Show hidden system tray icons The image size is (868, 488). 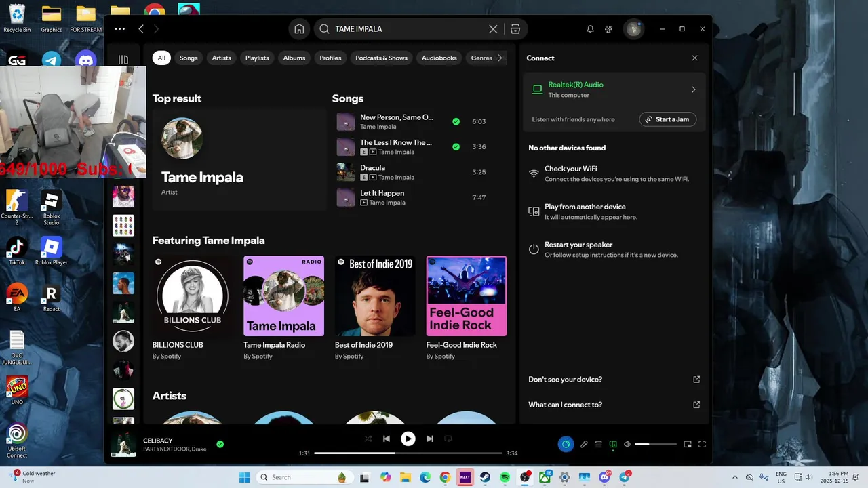point(735,477)
